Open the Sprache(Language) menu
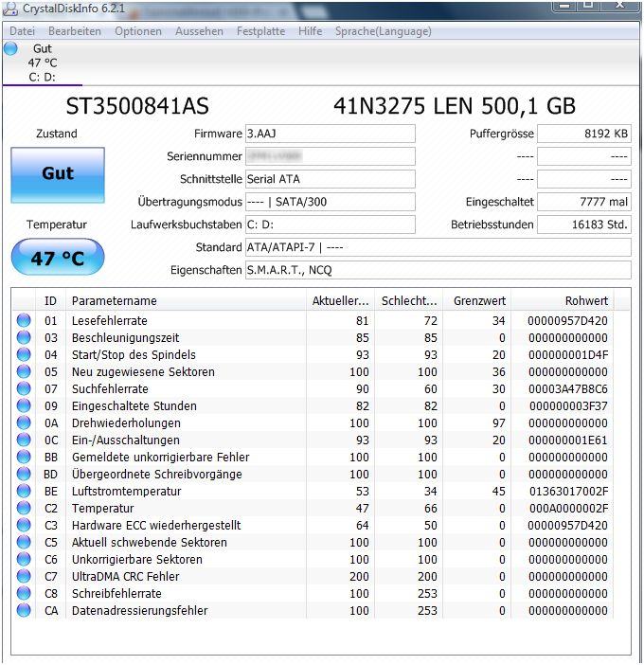Screen dimensions: 644x665 click(384, 31)
